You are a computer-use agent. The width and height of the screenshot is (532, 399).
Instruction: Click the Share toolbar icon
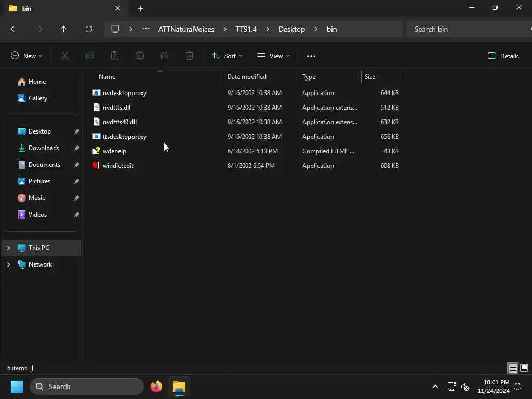(165, 56)
